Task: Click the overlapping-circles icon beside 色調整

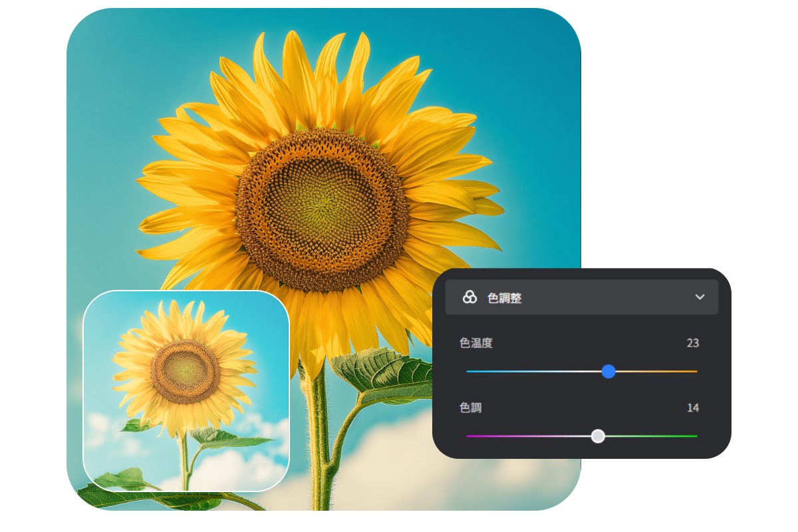Action: (x=469, y=297)
